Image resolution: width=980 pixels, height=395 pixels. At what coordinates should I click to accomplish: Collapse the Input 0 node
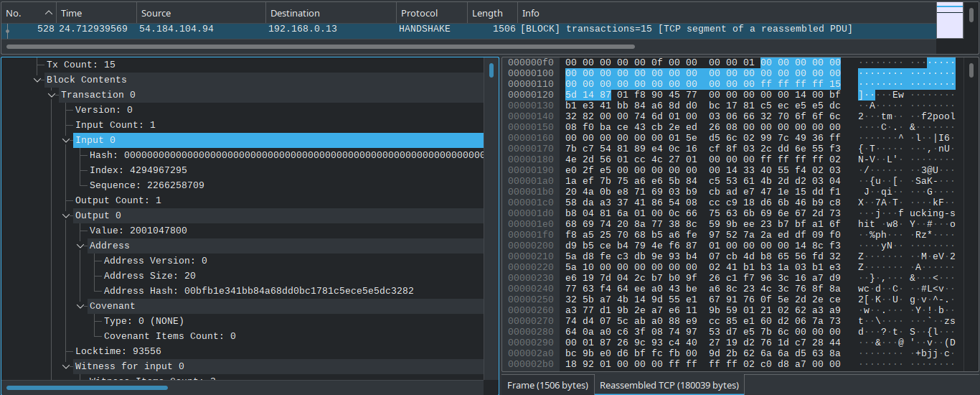(66, 140)
